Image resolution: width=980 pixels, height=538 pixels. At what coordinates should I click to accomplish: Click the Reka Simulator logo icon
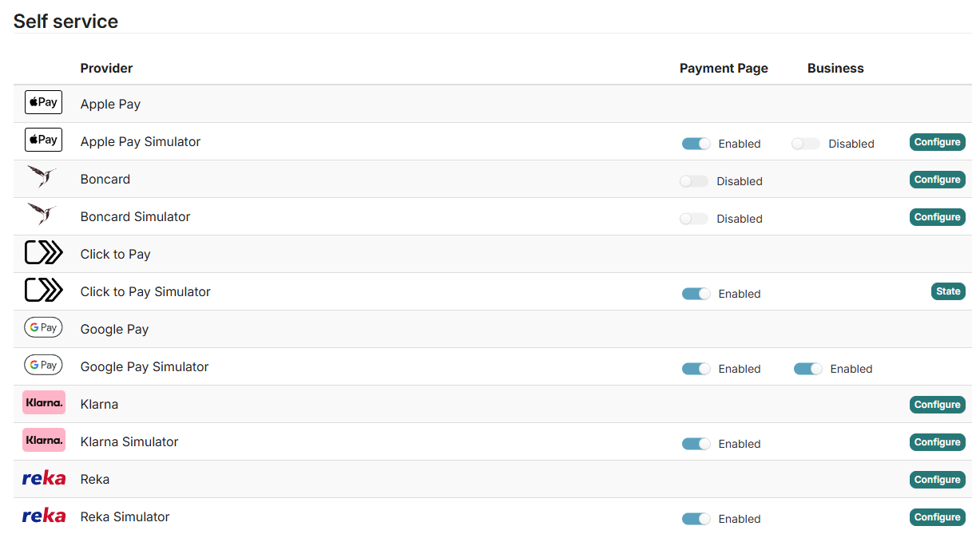click(44, 516)
